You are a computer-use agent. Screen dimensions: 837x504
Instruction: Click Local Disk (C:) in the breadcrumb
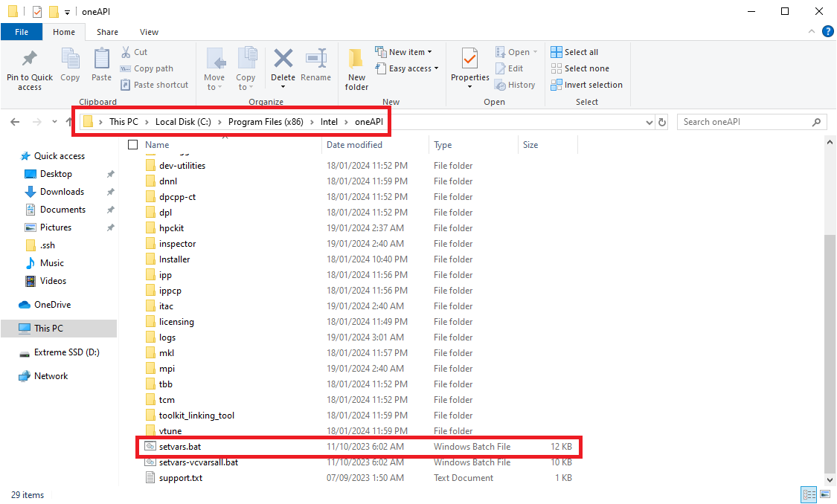click(x=183, y=122)
